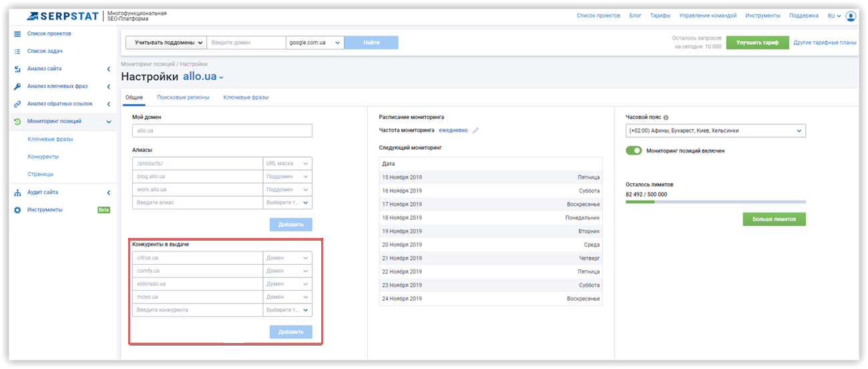Open the google.com.ua search engine dropdown

314,43
